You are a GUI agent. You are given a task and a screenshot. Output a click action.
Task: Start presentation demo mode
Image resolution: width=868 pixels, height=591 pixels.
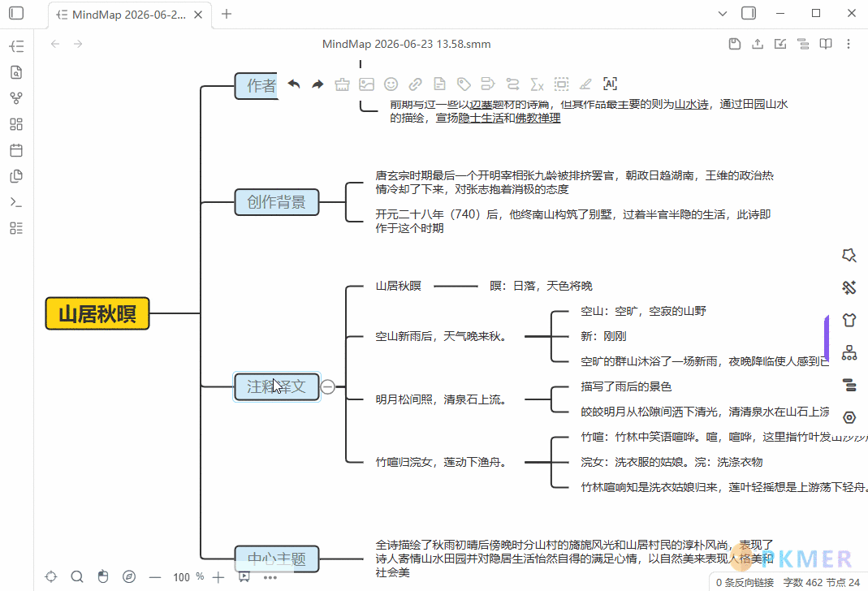(244, 576)
